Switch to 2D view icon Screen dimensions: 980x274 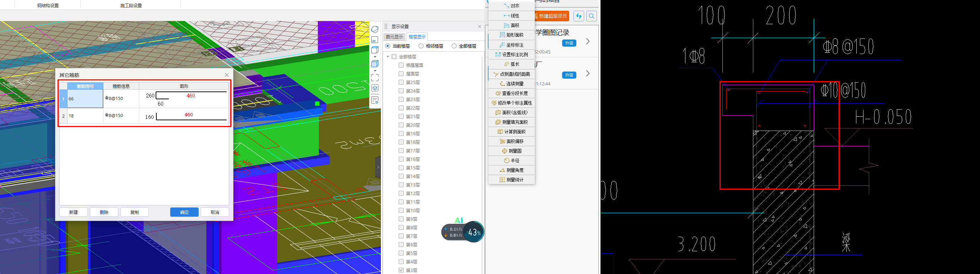(x=375, y=40)
